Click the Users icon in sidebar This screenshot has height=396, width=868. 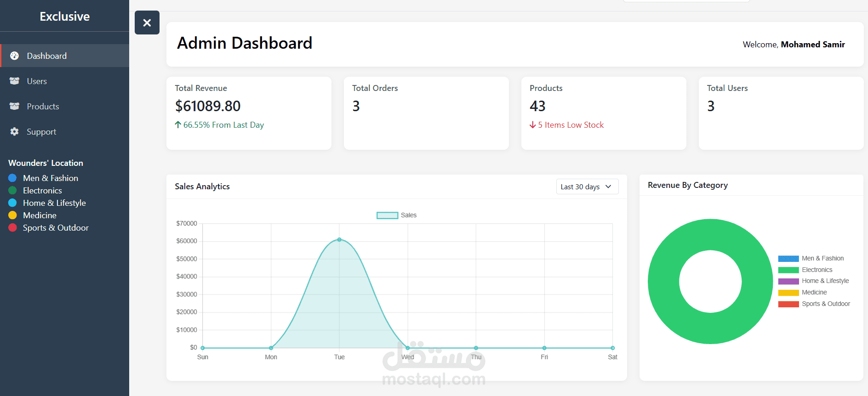(x=15, y=81)
